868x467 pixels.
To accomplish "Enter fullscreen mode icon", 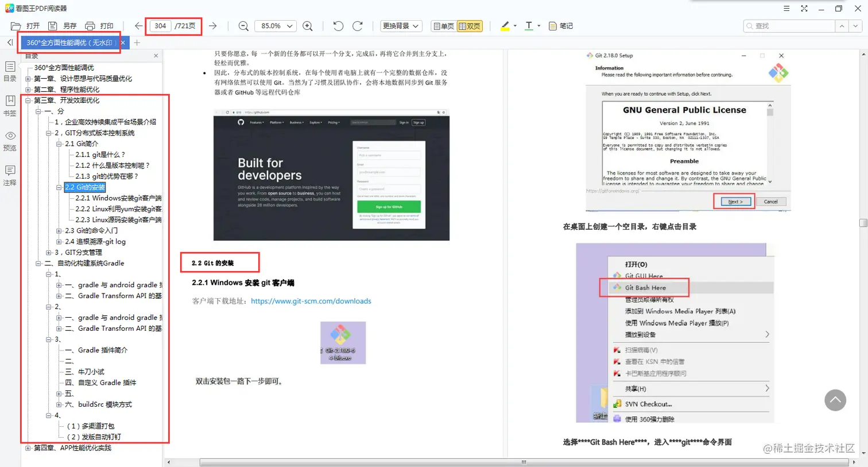I will pyautogui.click(x=804, y=8).
